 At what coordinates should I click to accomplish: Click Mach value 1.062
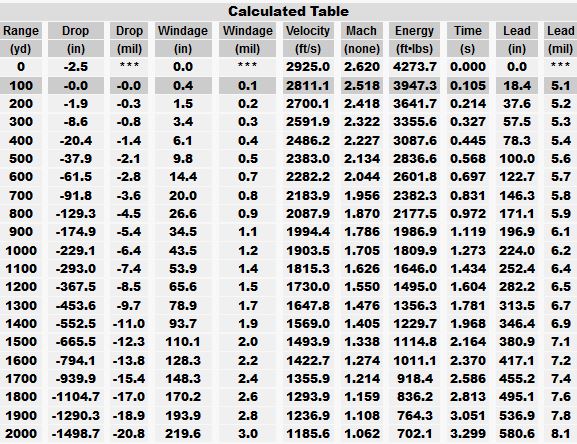tap(362, 433)
